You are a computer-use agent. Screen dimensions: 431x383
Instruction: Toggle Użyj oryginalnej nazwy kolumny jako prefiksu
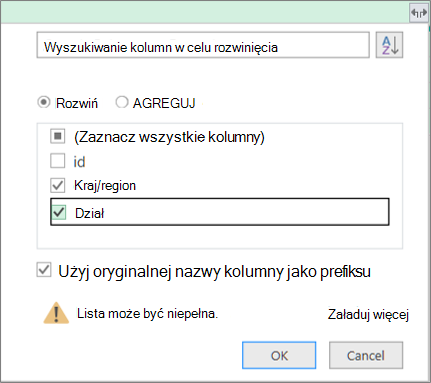click(x=44, y=270)
